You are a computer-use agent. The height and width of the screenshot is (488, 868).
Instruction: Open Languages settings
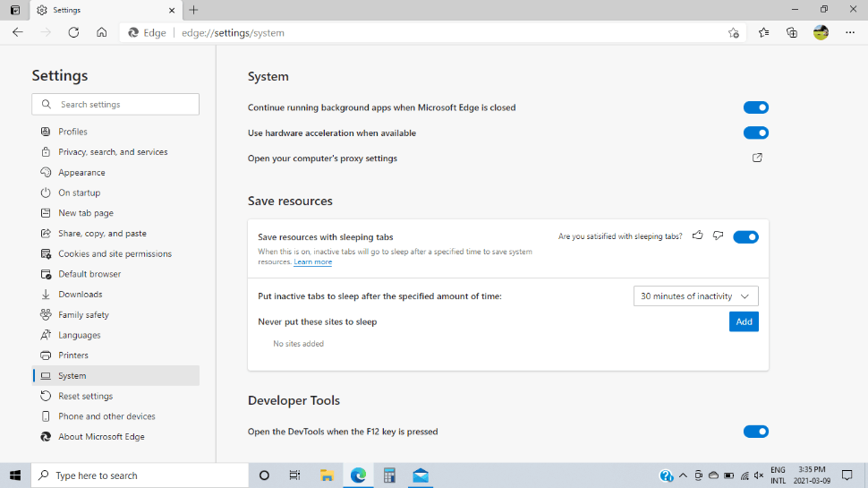point(115,335)
